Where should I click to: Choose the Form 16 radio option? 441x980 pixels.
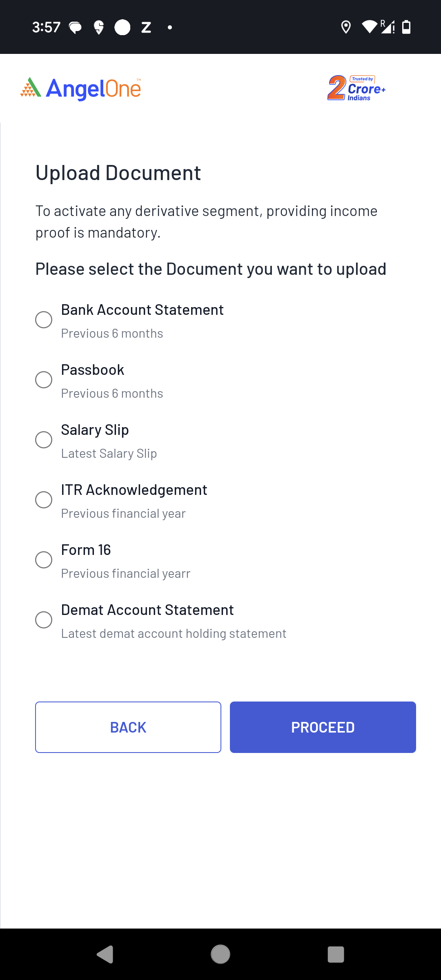click(x=44, y=560)
